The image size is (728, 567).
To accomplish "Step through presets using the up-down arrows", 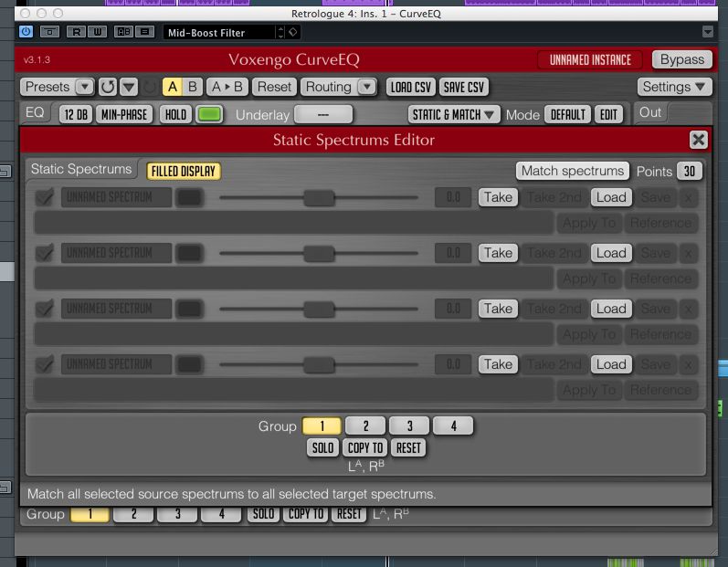I will [x=280, y=32].
